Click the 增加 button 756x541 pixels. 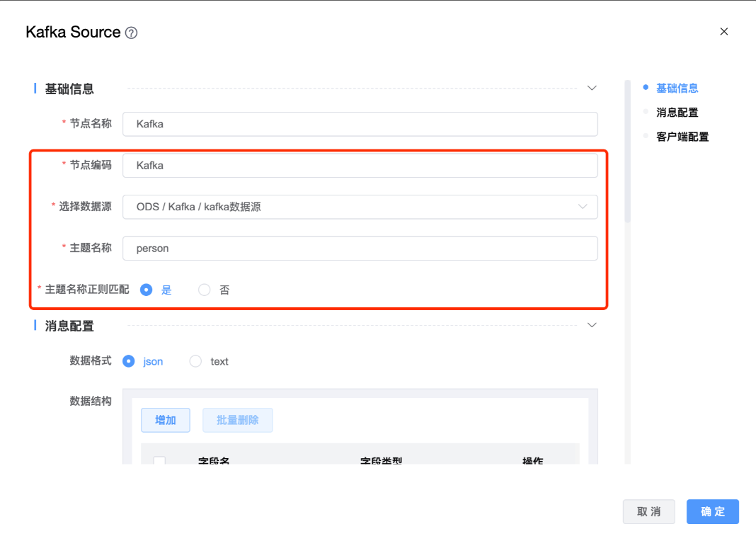click(166, 420)
